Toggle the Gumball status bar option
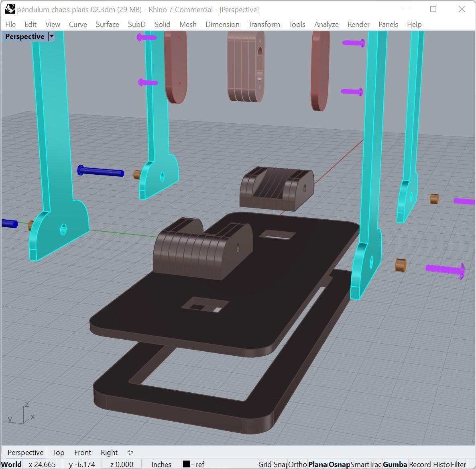 (395, 464)
